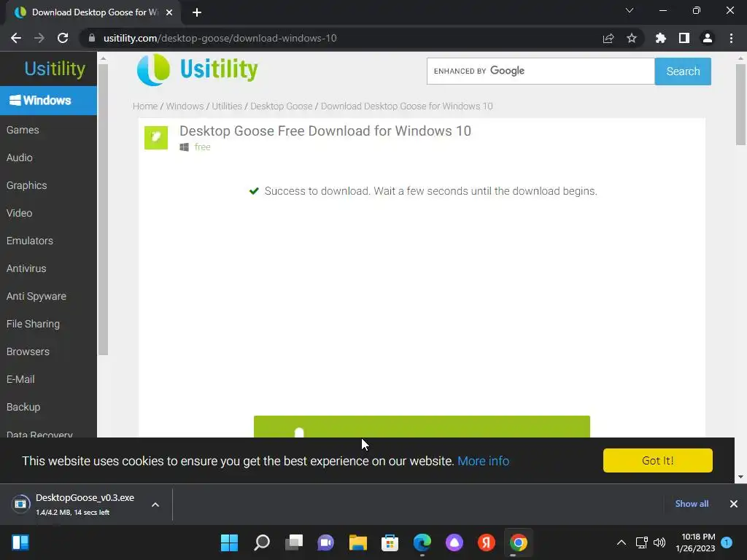This screenshot has width=747, height=560.
Task: Open the File Sharing category
Action: tap(34, 324)
